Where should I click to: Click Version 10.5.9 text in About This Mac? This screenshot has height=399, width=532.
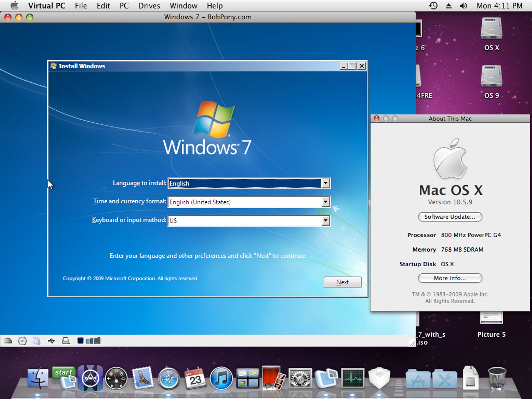pyautogui.click(x=450, y=202)
